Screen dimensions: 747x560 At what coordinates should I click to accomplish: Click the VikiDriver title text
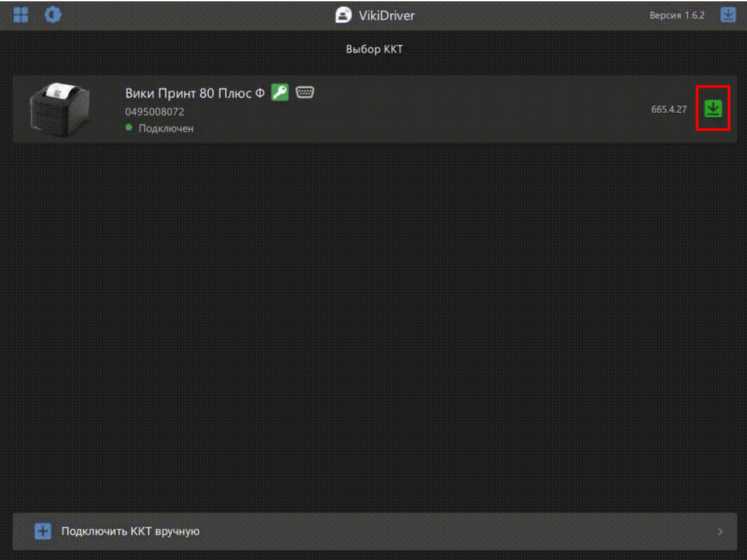point(387,15)
